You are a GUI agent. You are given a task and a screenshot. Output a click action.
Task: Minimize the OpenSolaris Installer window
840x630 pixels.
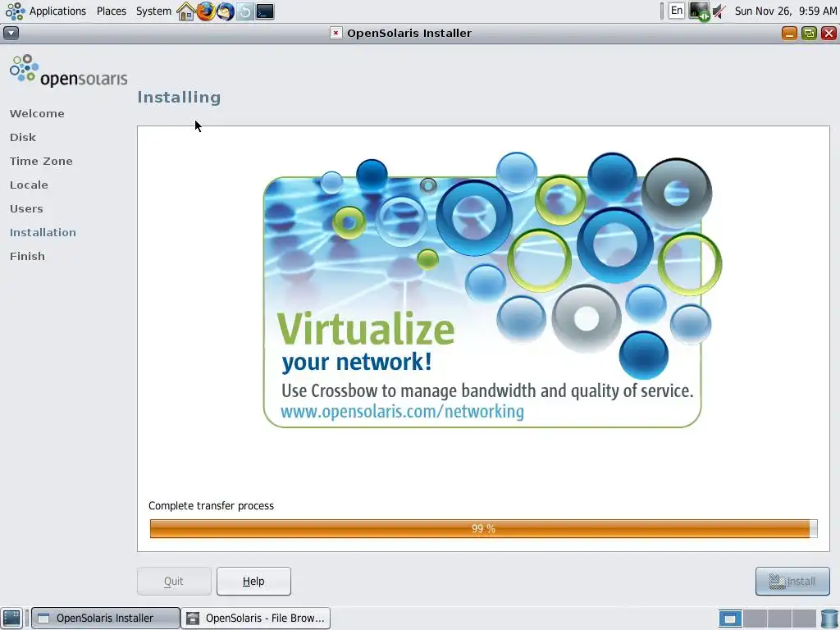(x=789, y=33)
